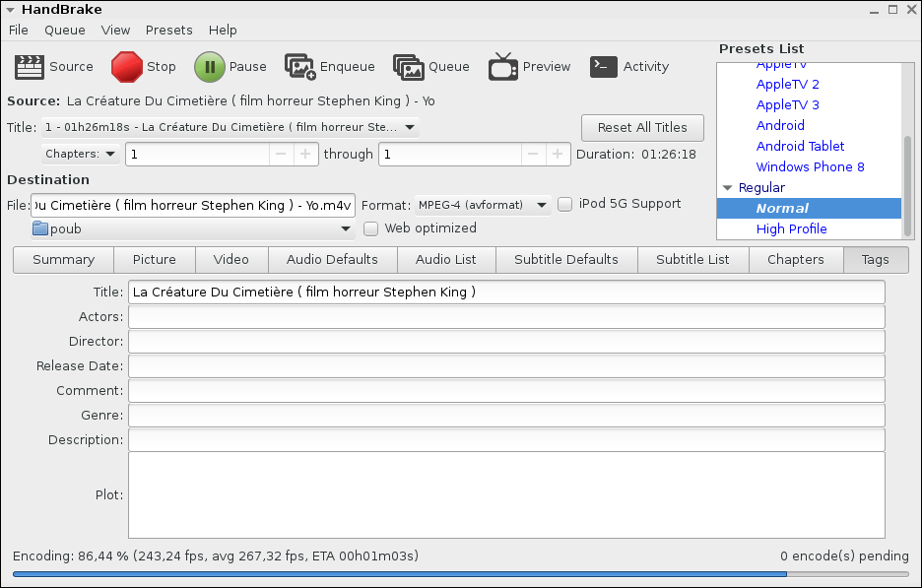Click the Comment input field
The width and height of the screenshot is (922, 588).
point(506,391)
